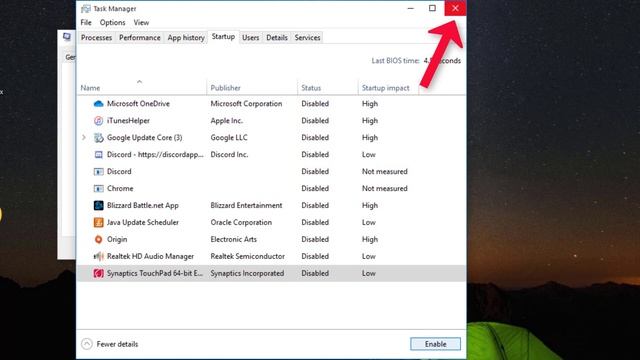Select the Blizzard Battle.net App name
Image resolution: width=640 pixels, height=360 pixels.
143,205
